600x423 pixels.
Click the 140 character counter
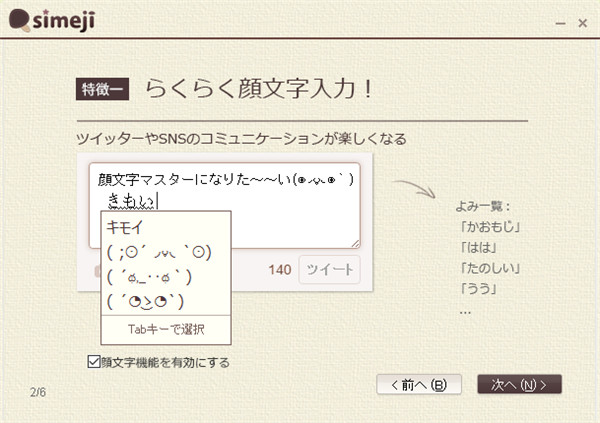pyautogui.click(x=279, y=269)
